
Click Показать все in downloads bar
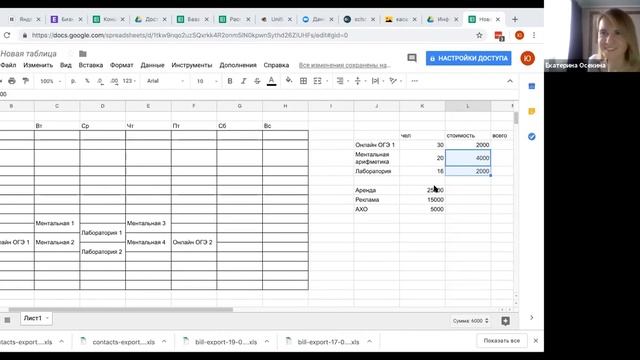pyautogui.click(x=502, y=340)
